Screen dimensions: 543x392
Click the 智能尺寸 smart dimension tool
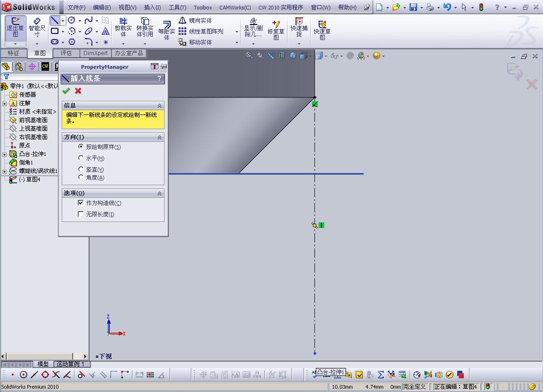click(x=37, y=27)
